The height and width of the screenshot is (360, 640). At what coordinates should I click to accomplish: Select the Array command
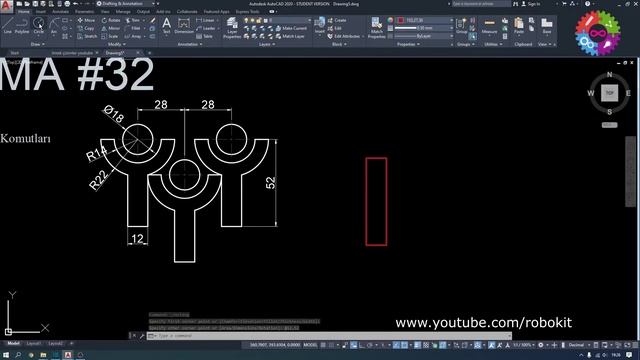133,36
